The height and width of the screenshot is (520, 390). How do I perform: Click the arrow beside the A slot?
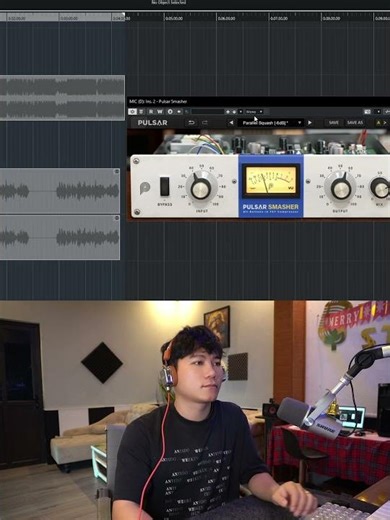pos(385,123)
